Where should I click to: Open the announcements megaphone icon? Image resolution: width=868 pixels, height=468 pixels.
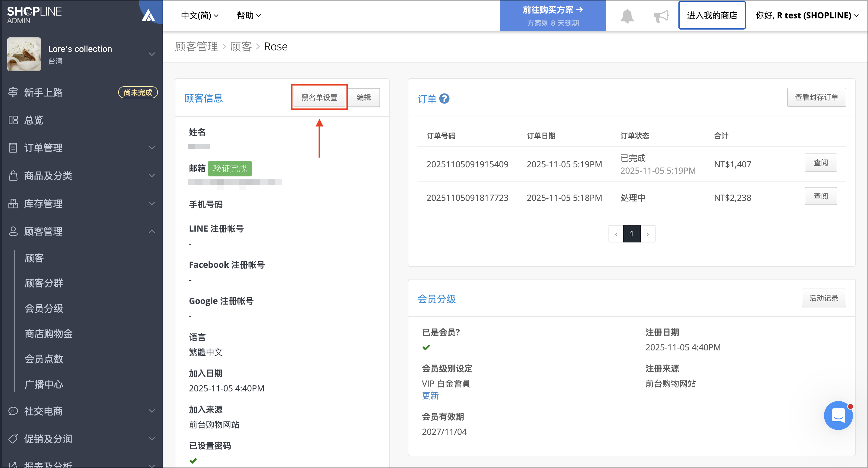(661, 16)
